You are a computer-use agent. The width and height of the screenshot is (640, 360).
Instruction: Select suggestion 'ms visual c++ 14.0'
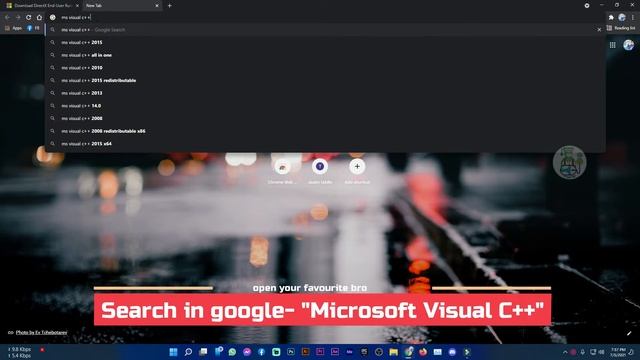[324, 106]
